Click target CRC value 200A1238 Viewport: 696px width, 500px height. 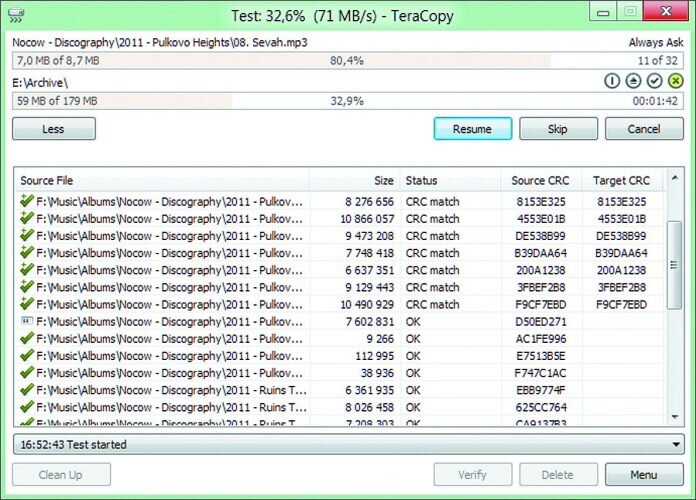[621, 270]
